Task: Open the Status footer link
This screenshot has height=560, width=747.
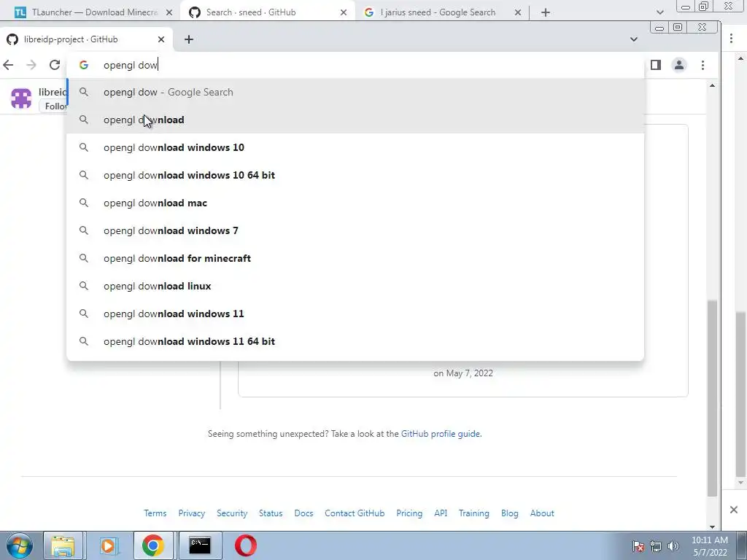Action: click(271, 513)
